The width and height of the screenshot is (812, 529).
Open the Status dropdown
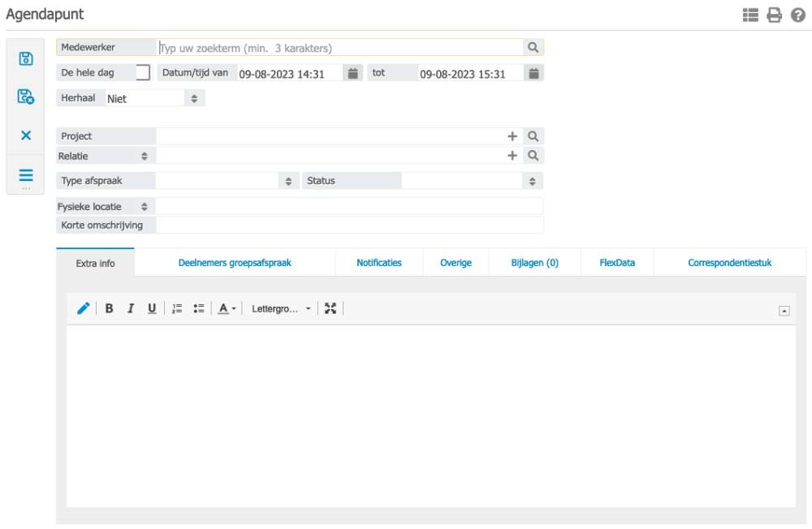point(472,181)
